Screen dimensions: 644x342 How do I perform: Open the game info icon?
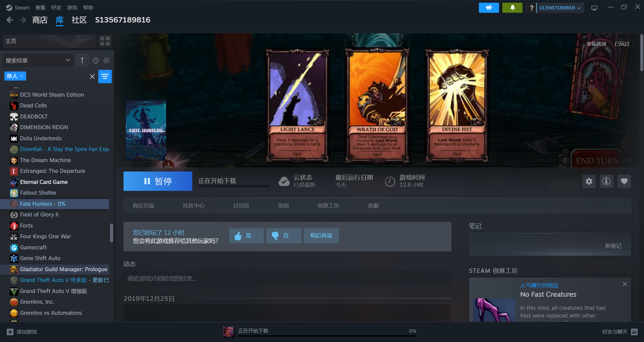606,181
